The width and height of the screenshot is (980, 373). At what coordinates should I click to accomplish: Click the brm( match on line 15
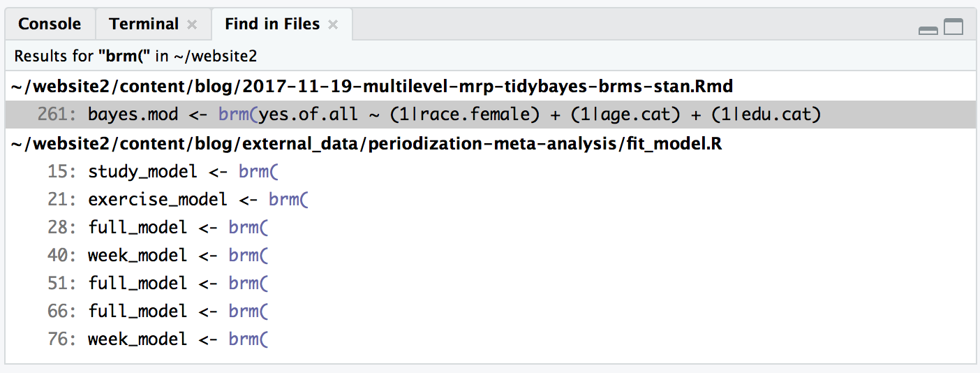pyautogui.click(x=258, y=171)
